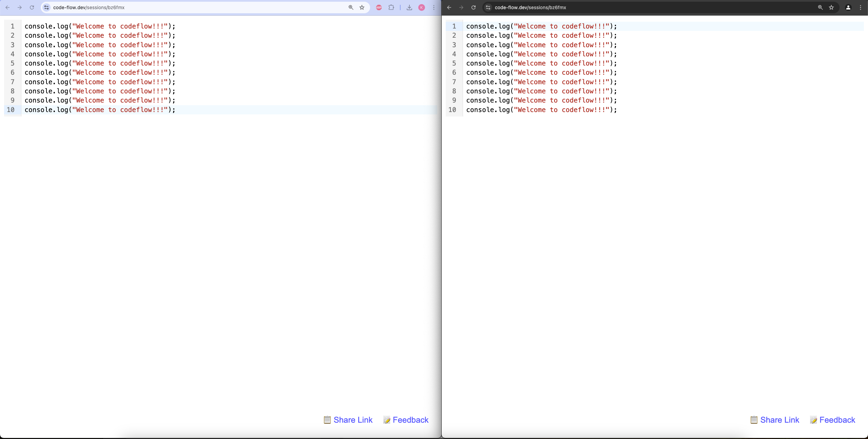Viewport: 868px width, 439px height.
Task: View site information icon in left address bar
Action: [x=47, y=7]
